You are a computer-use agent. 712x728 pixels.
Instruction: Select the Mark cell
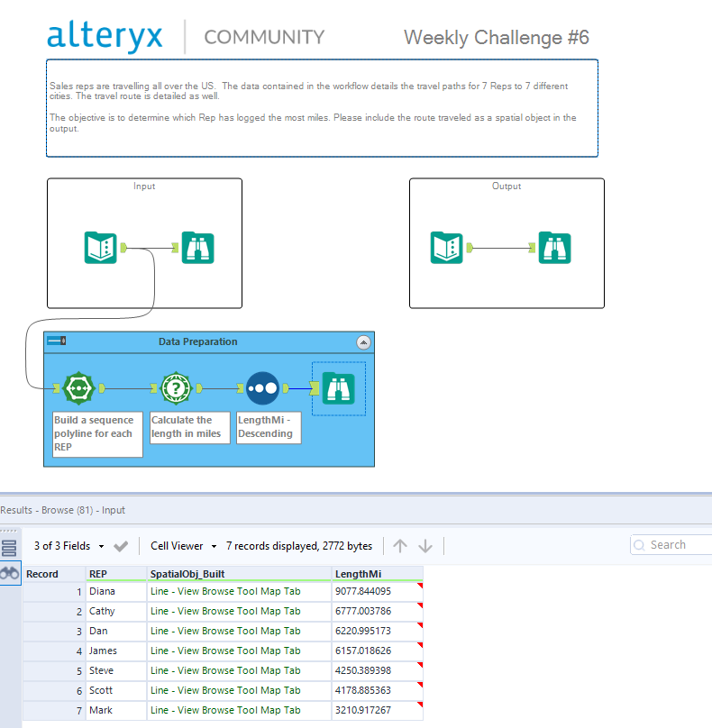tap(116, 710)
